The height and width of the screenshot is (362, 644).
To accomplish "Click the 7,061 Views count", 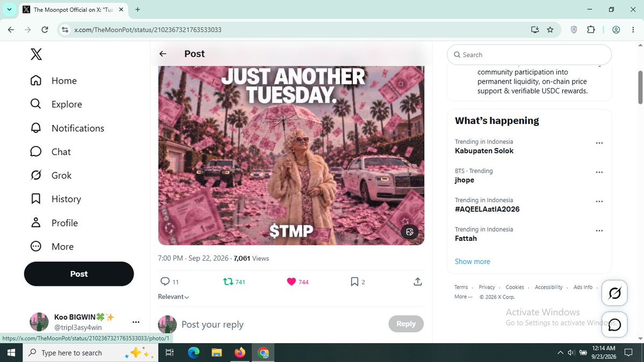I will point(251,258).
